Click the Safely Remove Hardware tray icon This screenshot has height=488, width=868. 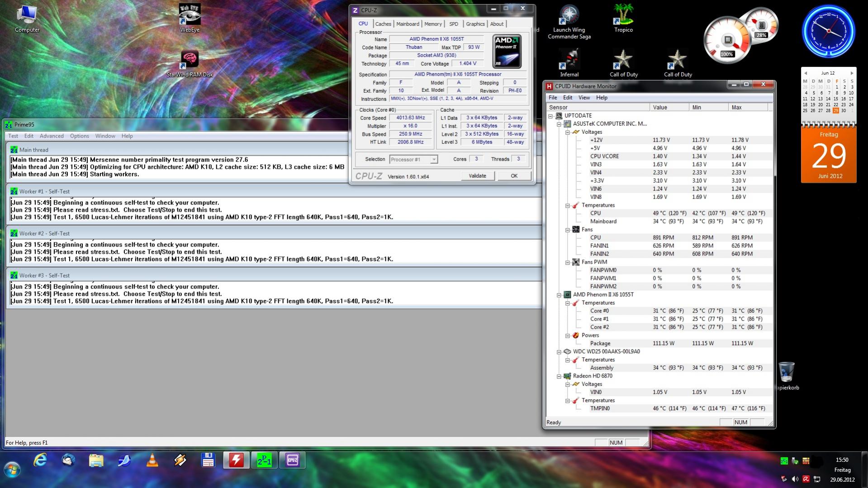click(x=795, y=461)
